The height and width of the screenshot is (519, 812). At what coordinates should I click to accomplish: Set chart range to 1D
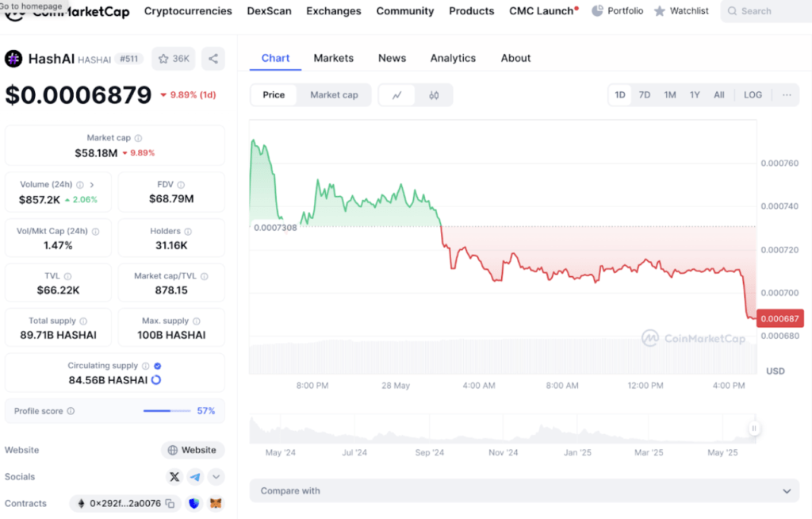[x=620, y=95]
